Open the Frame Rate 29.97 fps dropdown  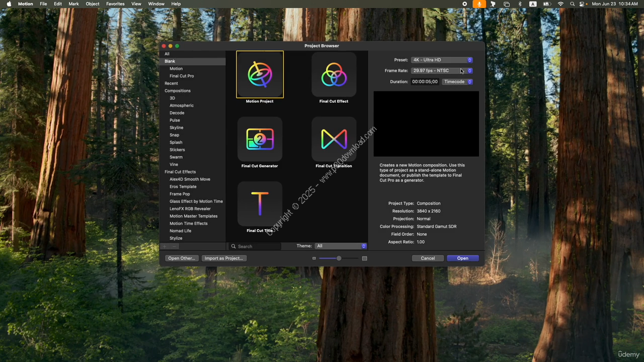(442, 71)
